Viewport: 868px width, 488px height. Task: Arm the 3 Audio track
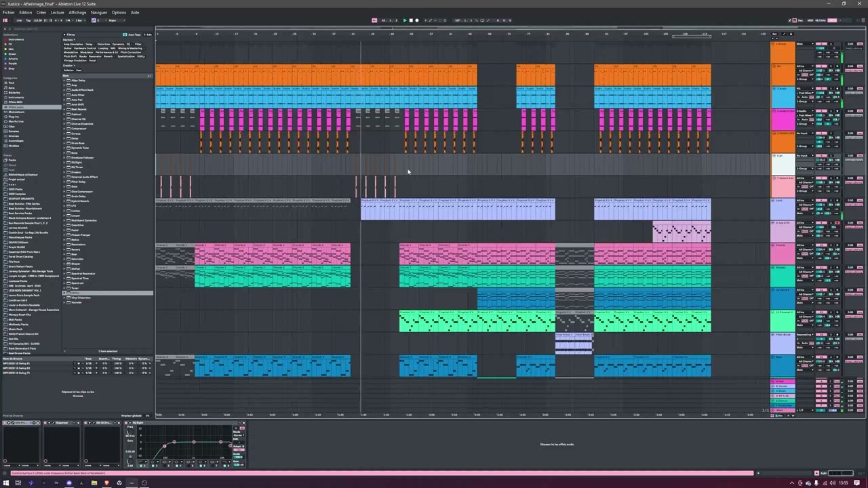coord(837,89)
